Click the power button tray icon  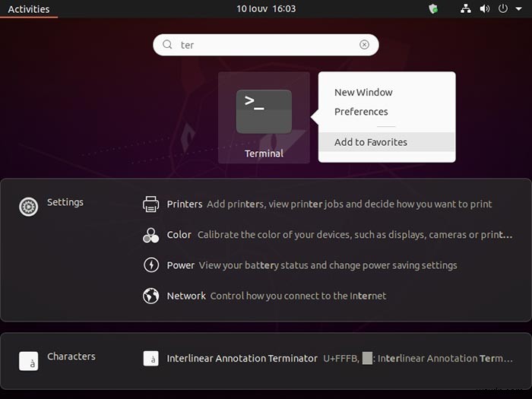point(503,8)
